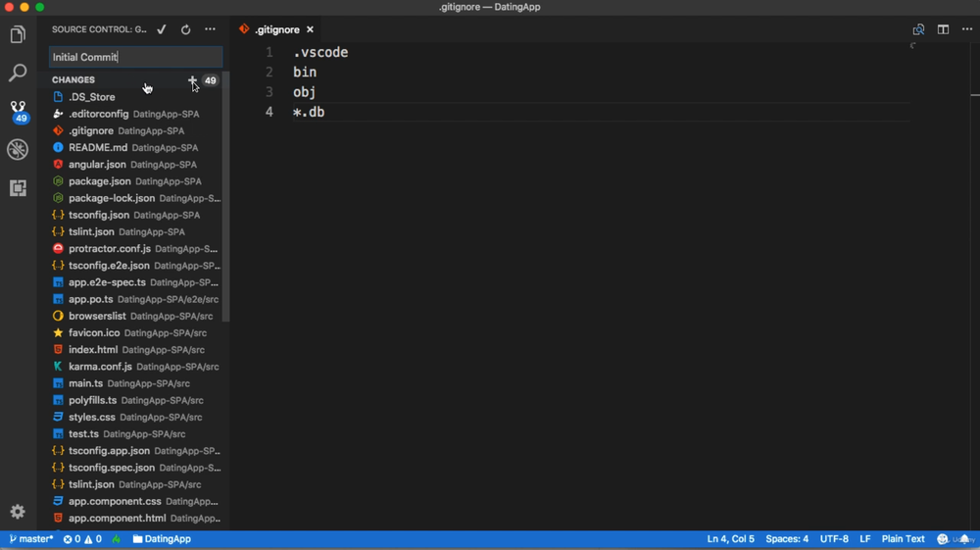Click the '*.db' line in editor
This screenshot has height=550, width=980.
[309, 112]
